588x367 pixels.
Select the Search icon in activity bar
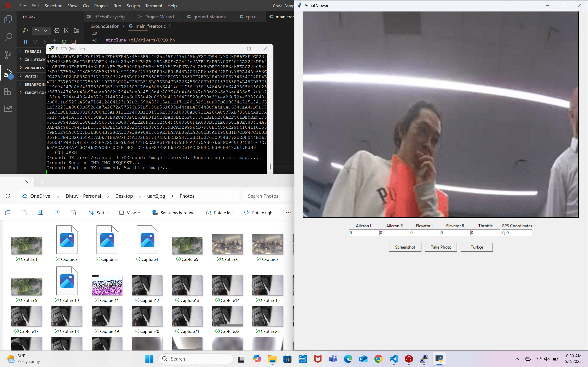coord(8,37)
